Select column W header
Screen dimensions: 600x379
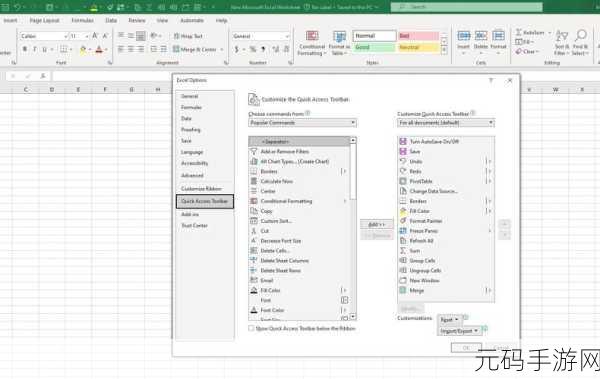(x=555, y=90)
